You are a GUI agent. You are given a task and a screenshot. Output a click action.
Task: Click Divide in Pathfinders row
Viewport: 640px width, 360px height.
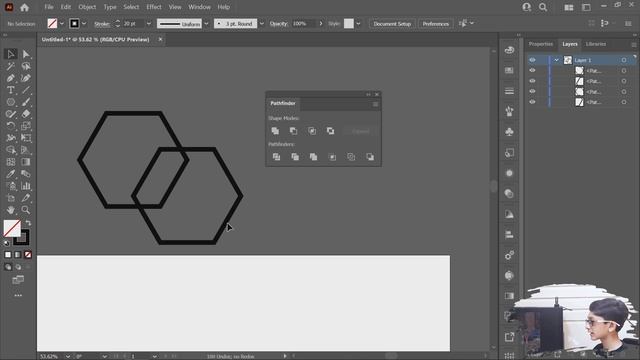click(x=276, y=157)
